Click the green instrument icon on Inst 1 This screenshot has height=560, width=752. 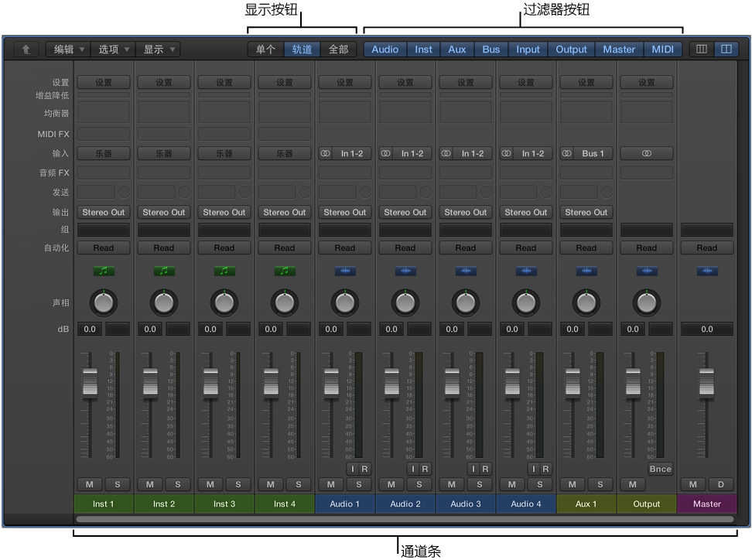(104, 271)
